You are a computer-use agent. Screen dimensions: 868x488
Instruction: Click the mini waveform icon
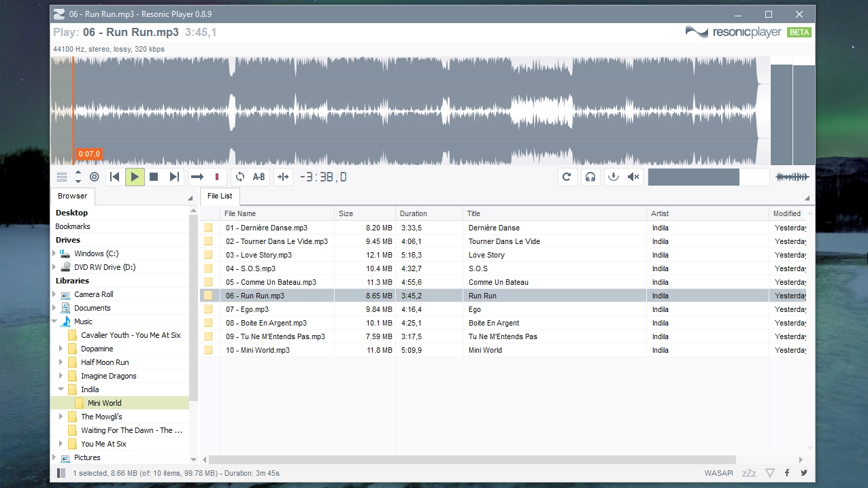(x=792, y=177)
